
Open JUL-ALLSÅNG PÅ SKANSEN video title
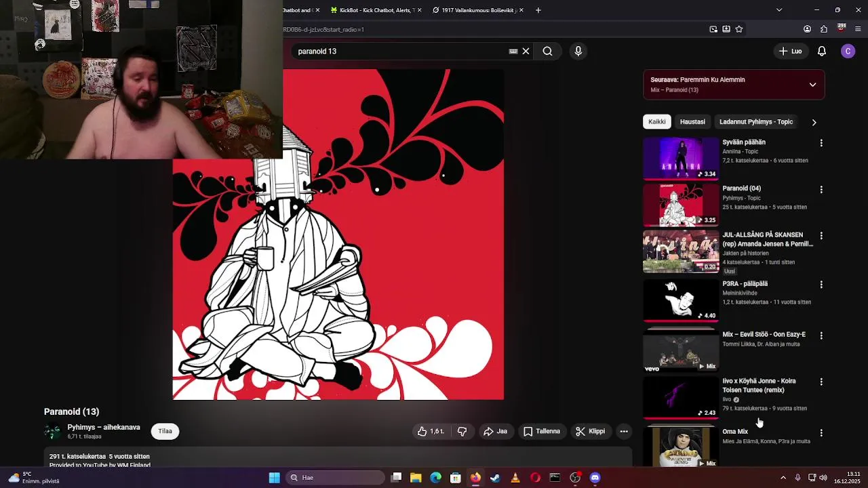(768, 239)
